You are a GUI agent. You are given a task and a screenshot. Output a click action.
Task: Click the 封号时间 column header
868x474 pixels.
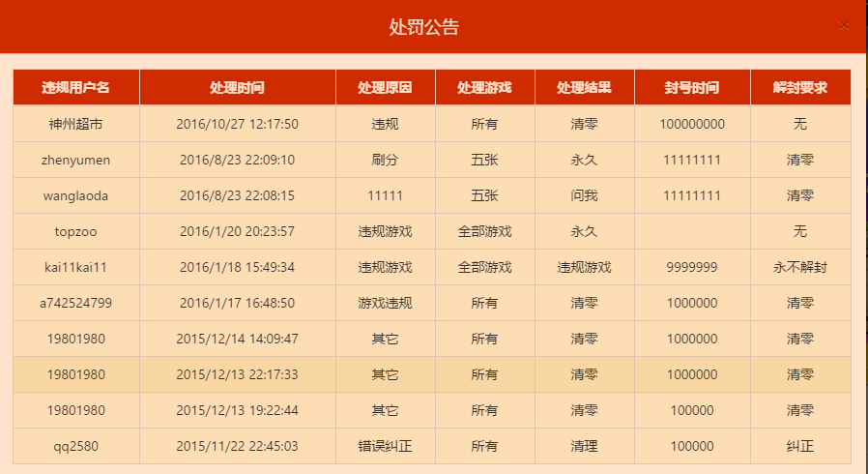[692, 87]
